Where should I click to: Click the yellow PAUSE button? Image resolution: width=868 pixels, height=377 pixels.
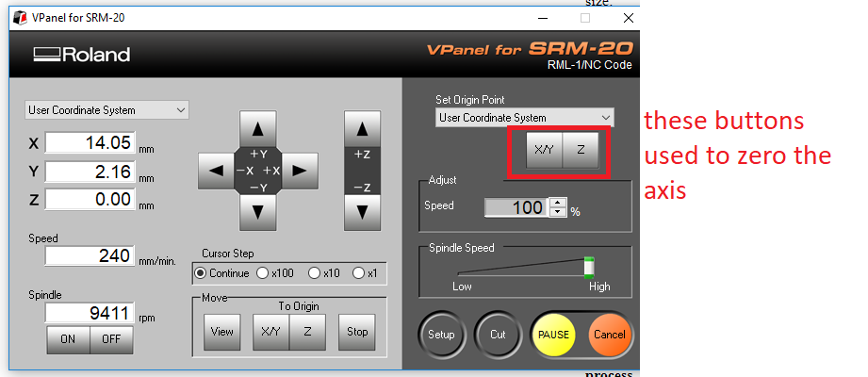click(x=553, y=335)
